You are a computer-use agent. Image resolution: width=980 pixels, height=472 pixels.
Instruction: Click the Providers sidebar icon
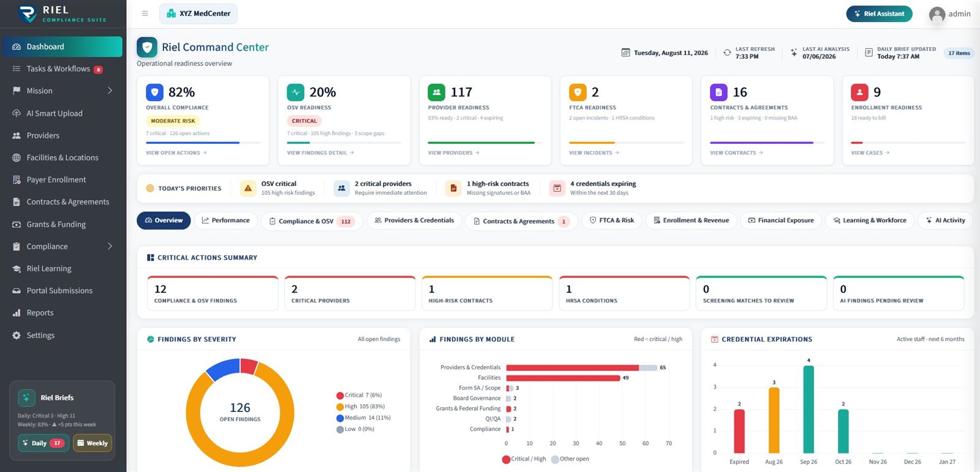click(x=17, y=135)
